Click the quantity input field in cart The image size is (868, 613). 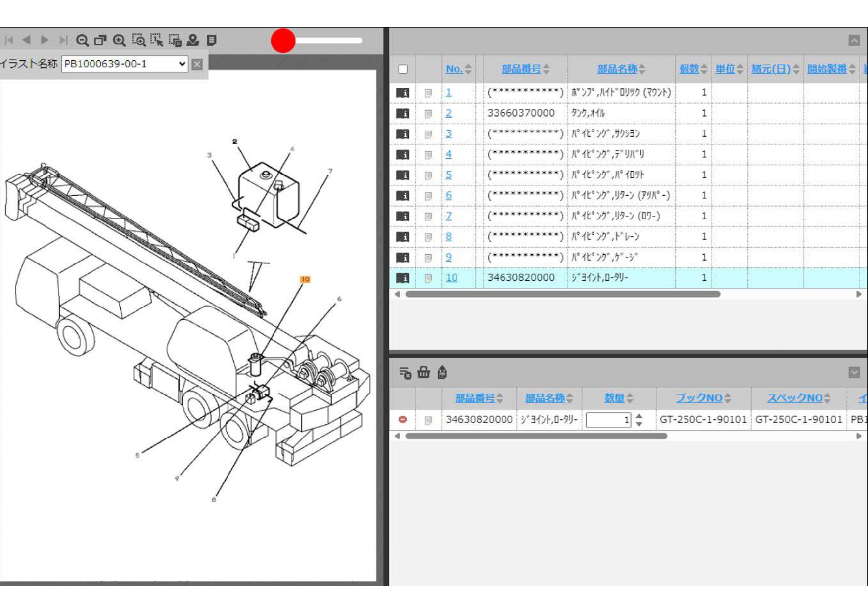608,420
